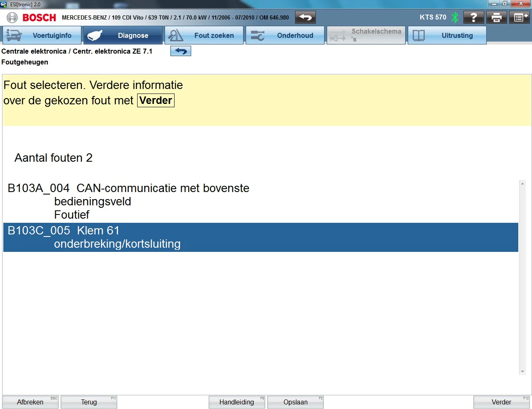Screen dimensions: 532x409
Task: Open the protocol list icon at top right
Action: [519, 17]
